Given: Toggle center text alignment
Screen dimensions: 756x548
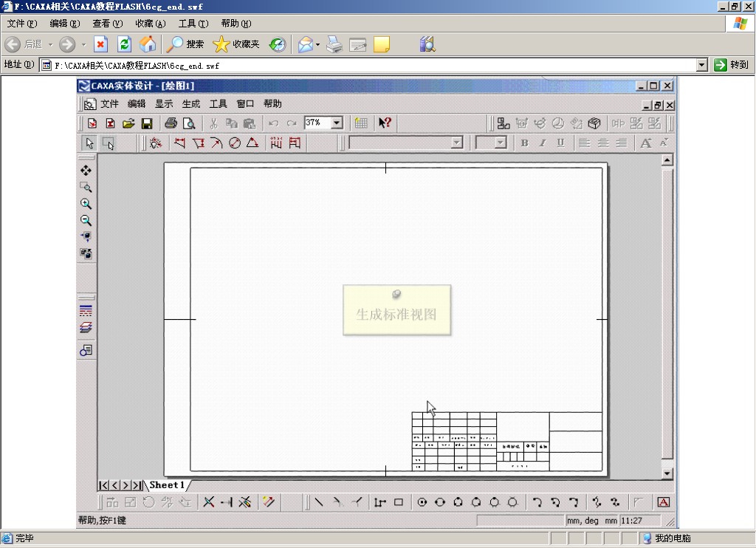Looking at the screenshot, I should [x=602, y=143].
